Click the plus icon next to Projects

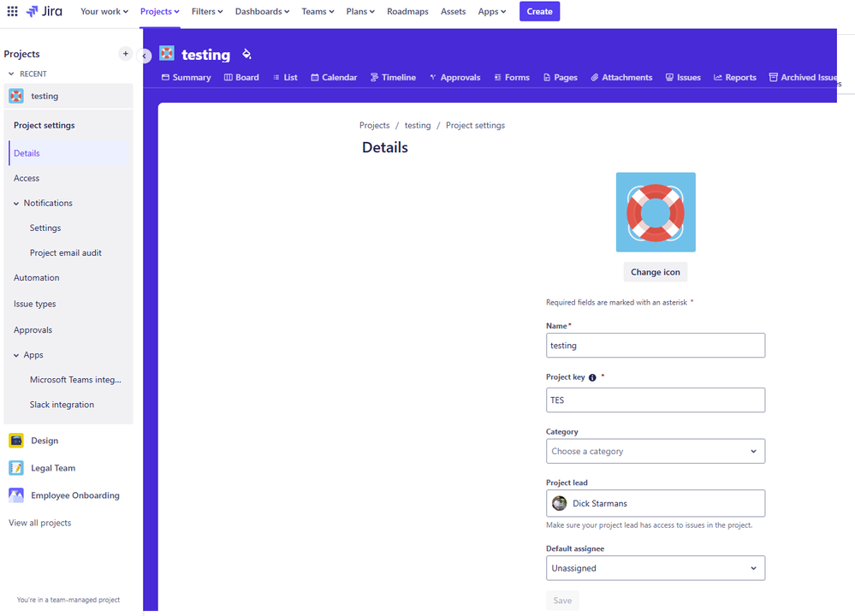(126, 53)
